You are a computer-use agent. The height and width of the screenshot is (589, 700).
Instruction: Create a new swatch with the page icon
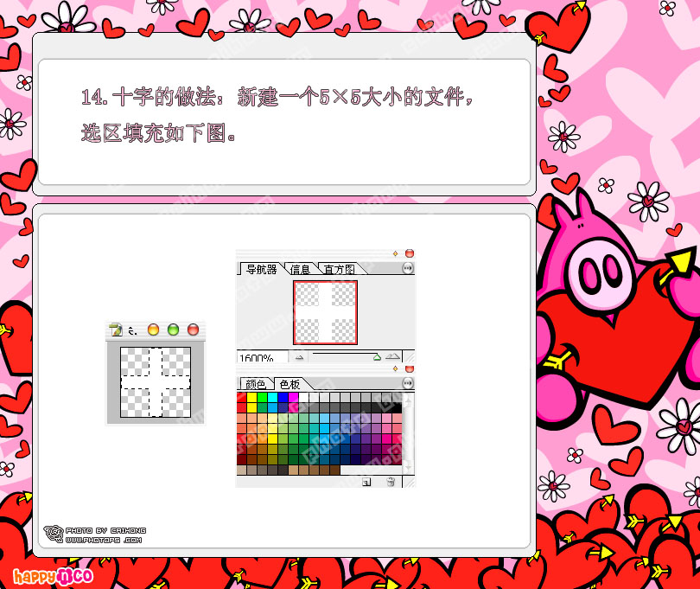[x=366, y=482]
